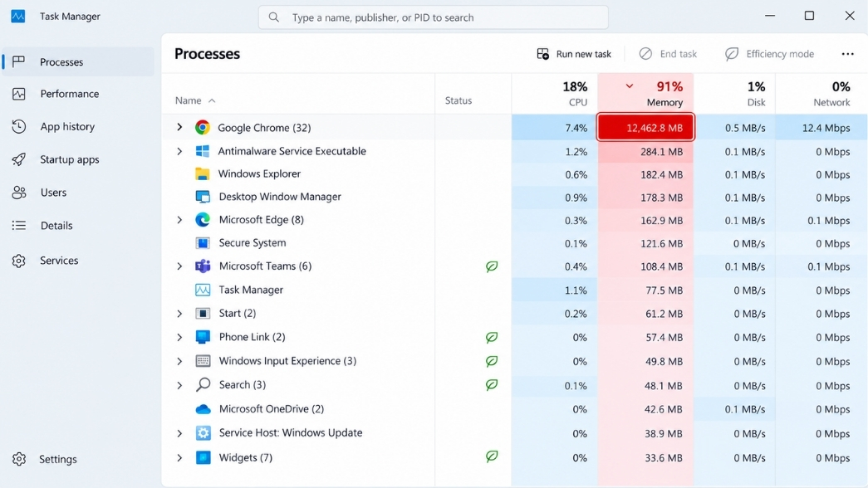The image size is (868, 488).
Task: Open the three-dots more options menu
Action: [847, 54]
